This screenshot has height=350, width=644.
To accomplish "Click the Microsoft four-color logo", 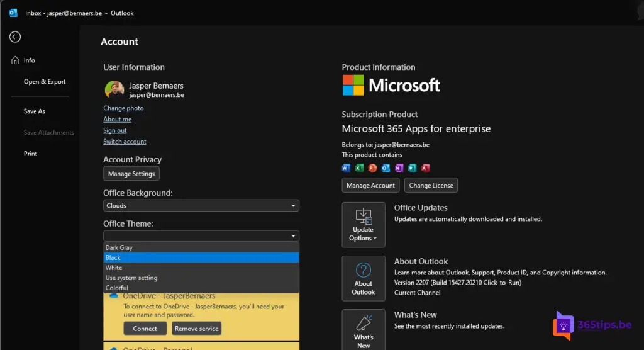I will (353, 85).
